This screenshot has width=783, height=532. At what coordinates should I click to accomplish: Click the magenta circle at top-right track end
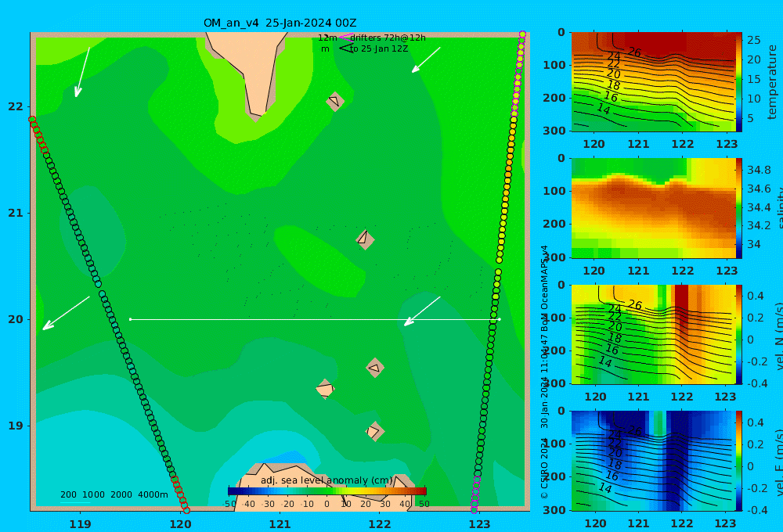pos(522,34)
